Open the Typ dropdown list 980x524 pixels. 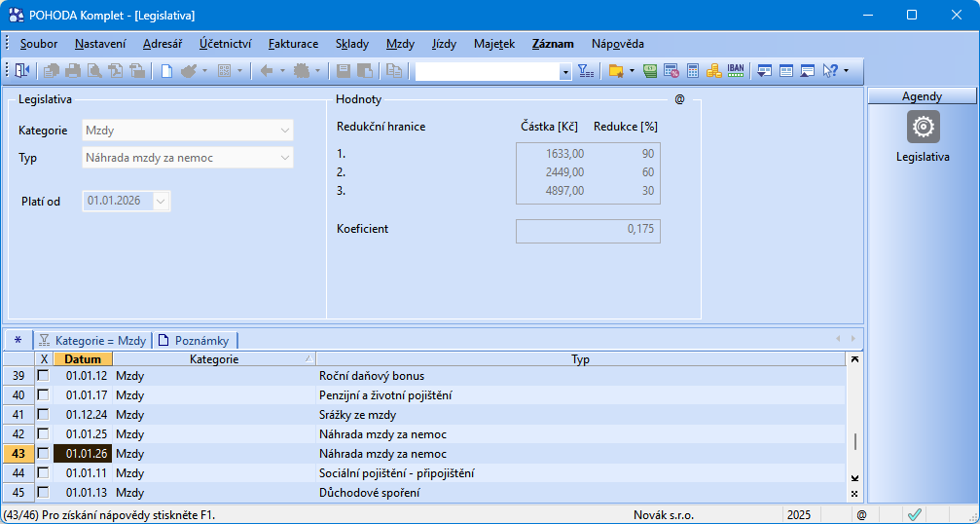coord(284,158)
